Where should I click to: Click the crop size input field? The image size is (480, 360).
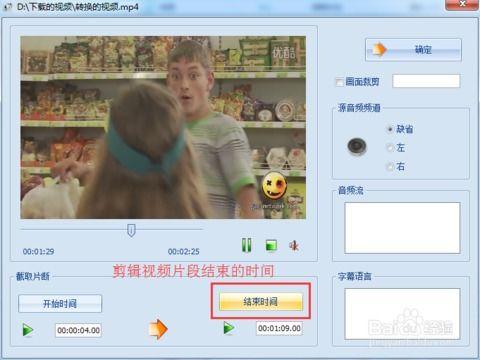426,81
